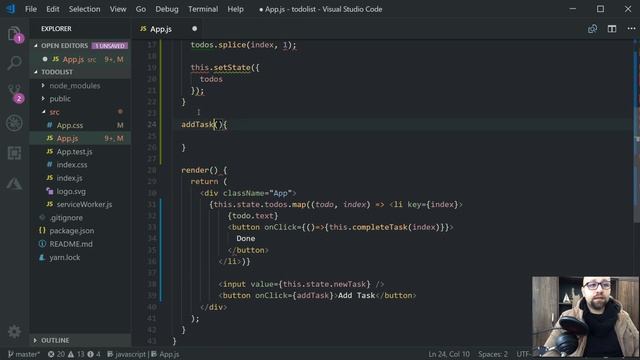Open the Explorer view in activity bar
The width and height of the screenshot is (640, 360).
click(x=14, y=33)
